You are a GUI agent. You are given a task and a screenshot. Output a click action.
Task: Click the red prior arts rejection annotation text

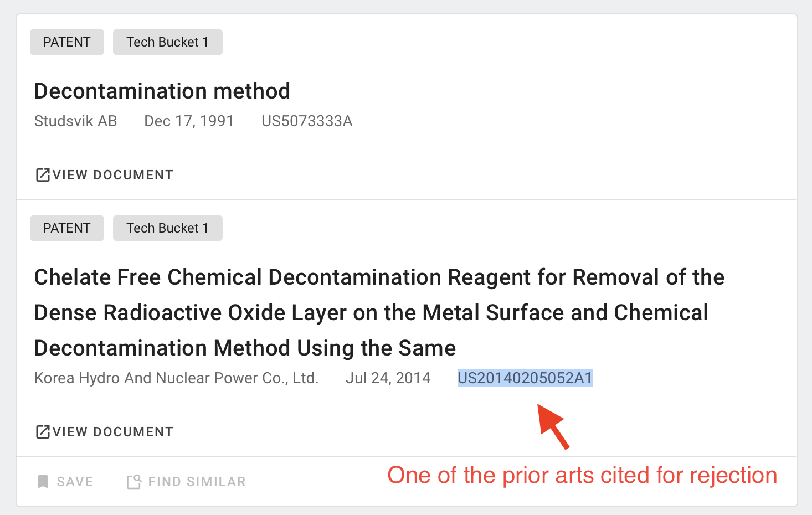[582, 476]
